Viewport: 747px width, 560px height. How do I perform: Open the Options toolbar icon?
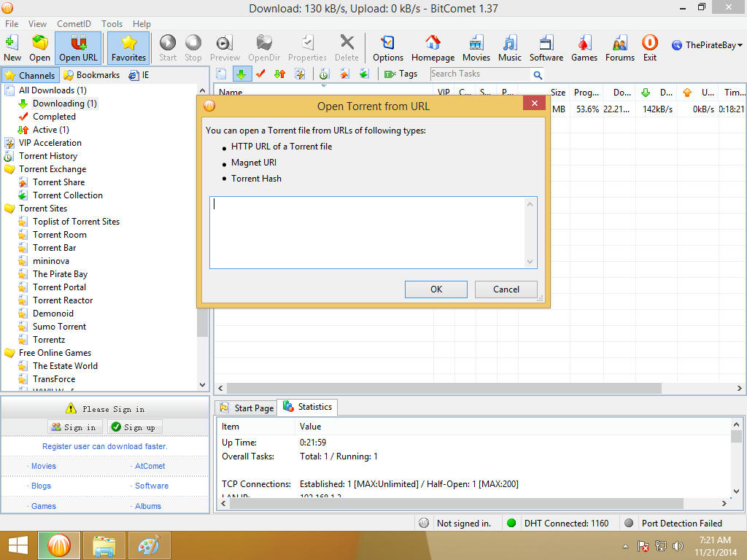(388, 47)
